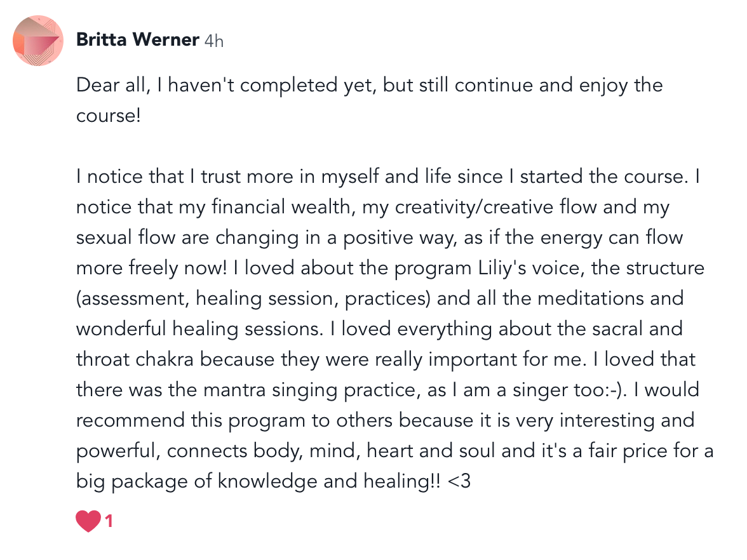Click the like count number 1
This screenshot has width=747, height=560.
(109, 522)
